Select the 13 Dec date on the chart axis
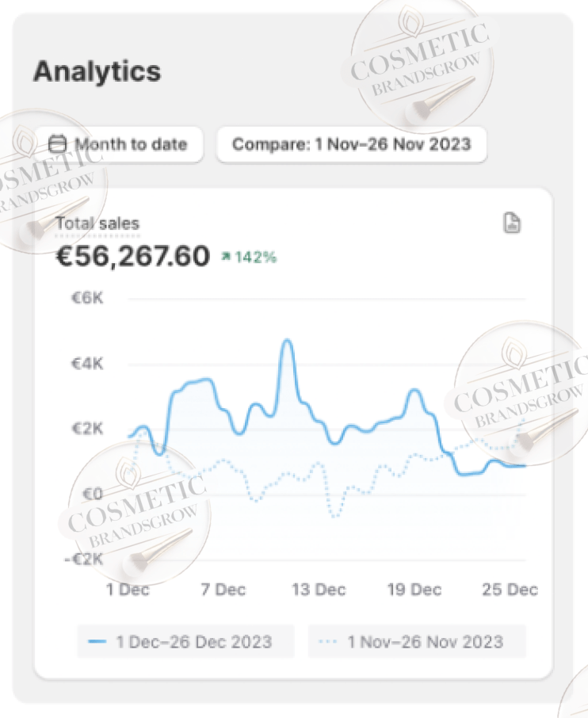The height and width of the screenshot is (718, 588). [319, 590]
